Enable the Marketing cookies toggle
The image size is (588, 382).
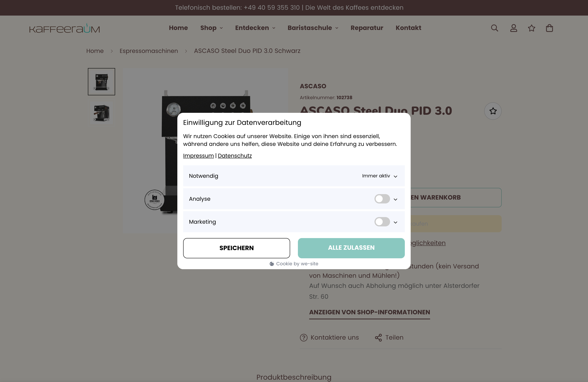point(382,222)
